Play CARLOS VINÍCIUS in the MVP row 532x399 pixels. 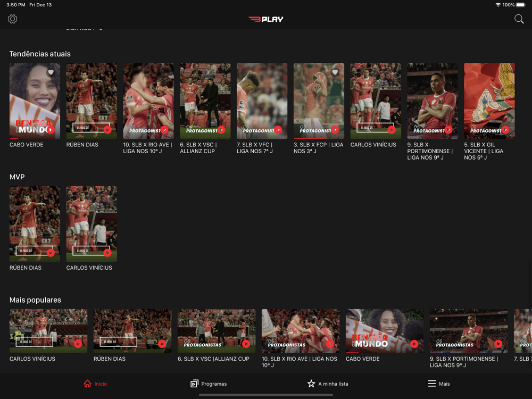(107, 252)
